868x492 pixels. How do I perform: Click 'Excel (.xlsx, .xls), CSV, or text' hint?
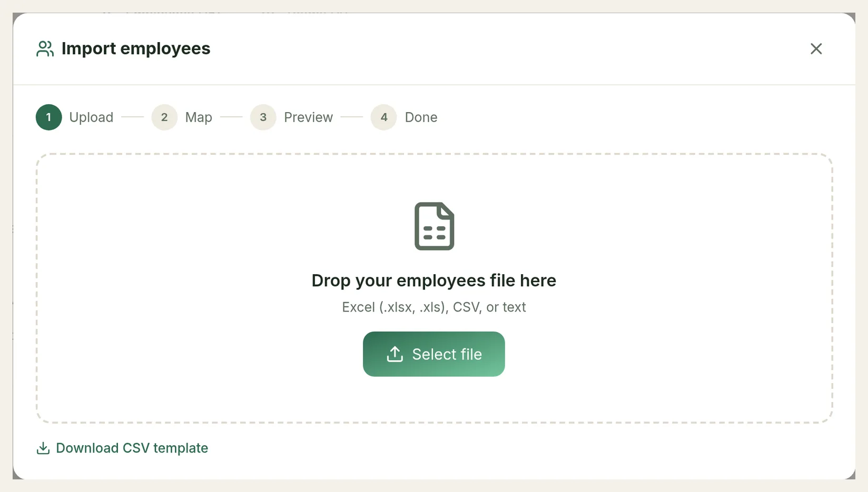[433, 307]
